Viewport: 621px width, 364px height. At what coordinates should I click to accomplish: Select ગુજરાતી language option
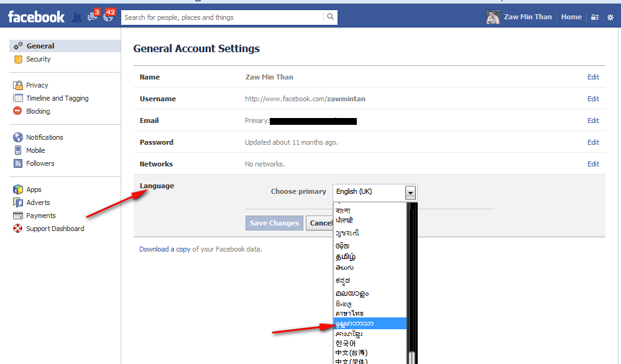coord(347,233)
